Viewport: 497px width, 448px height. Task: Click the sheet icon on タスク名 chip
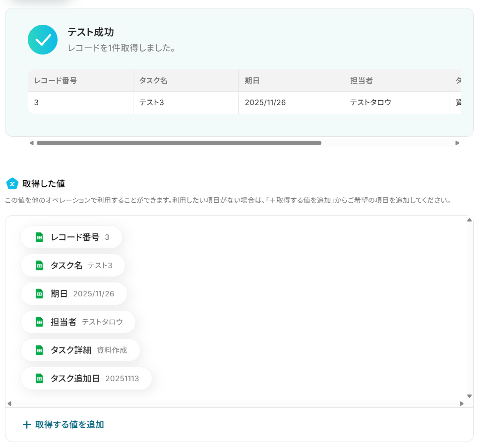(x=40, y=266)
